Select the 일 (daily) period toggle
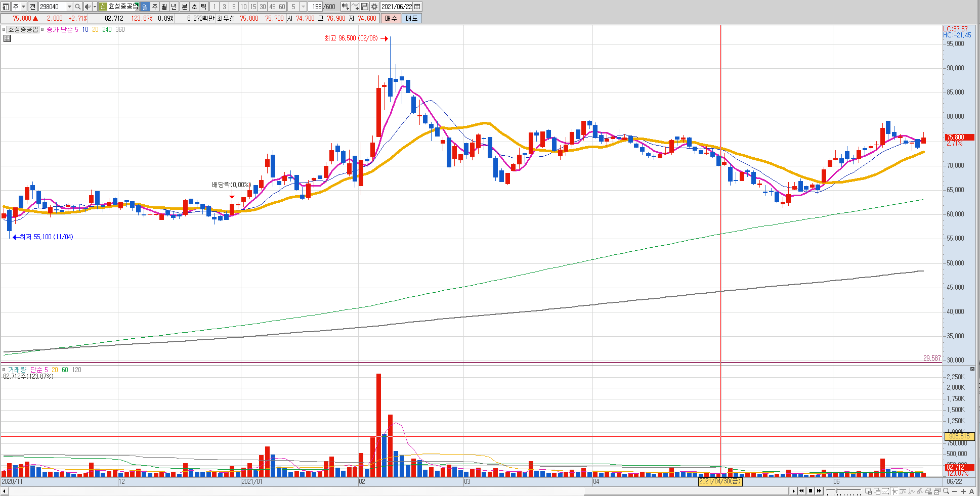 [x=145, y=7]
